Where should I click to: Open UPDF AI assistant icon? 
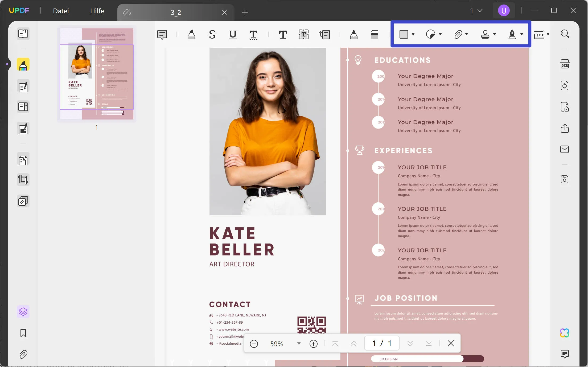564,333
